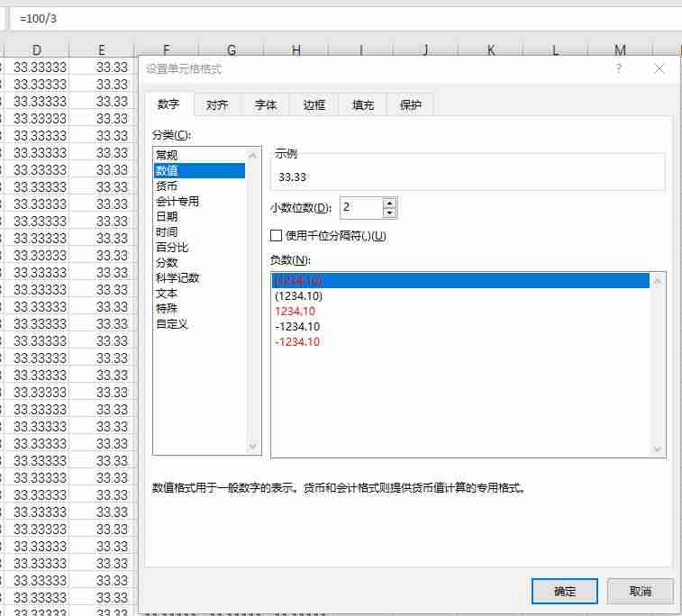Open the 边框 tab
The width and height of the screenshot is (682, 616).
(x=314, y=104)
